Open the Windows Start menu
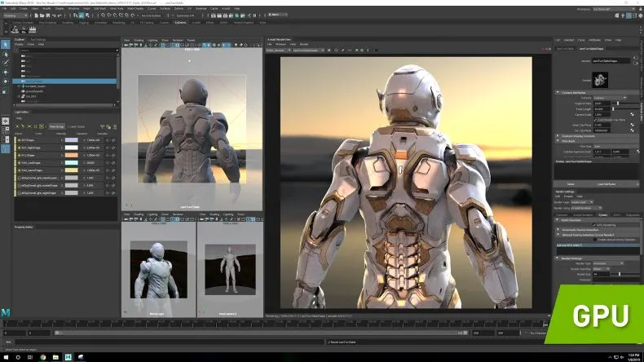 point(6,356)
